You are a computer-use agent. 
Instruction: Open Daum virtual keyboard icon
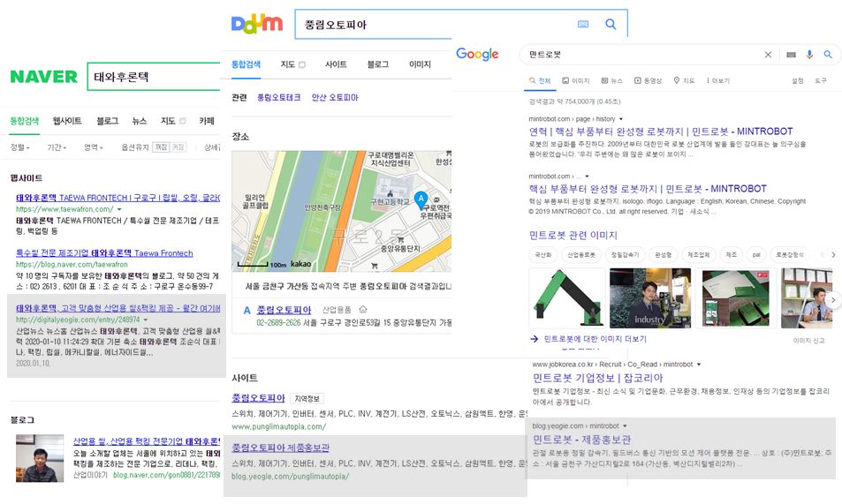[x=583, y=24]
